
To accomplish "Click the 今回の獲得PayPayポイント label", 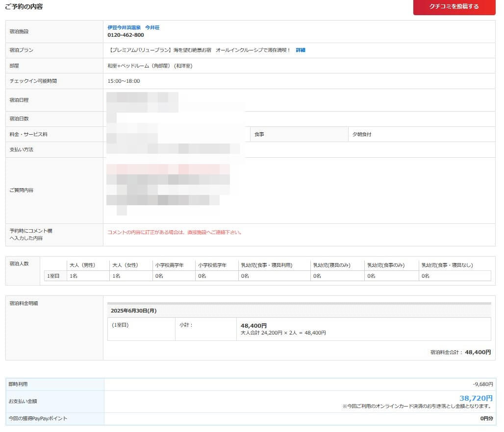I will pyautogui.click(x=38, y=418).
